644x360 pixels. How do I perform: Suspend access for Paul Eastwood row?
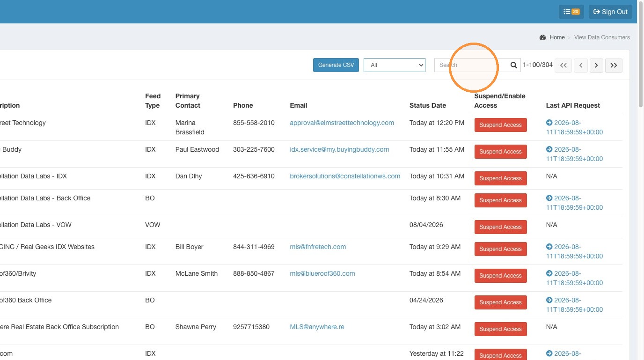coord(500,152)
